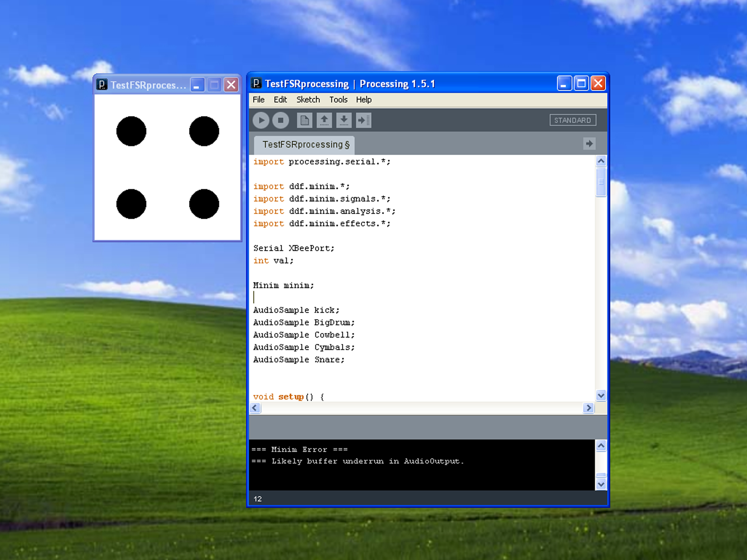Maximize the Processing 1.5.1 editor window

(x=581, y=83)
